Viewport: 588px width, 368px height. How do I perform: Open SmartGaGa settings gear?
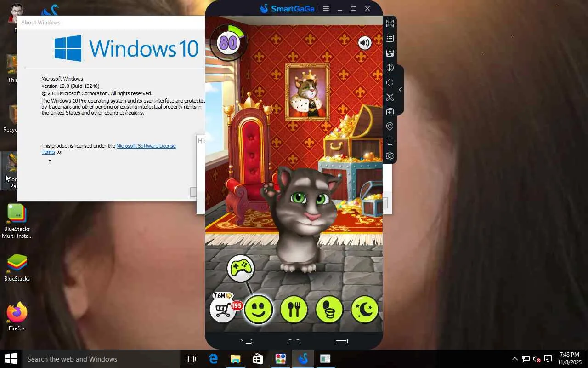[x=390, y=156]
